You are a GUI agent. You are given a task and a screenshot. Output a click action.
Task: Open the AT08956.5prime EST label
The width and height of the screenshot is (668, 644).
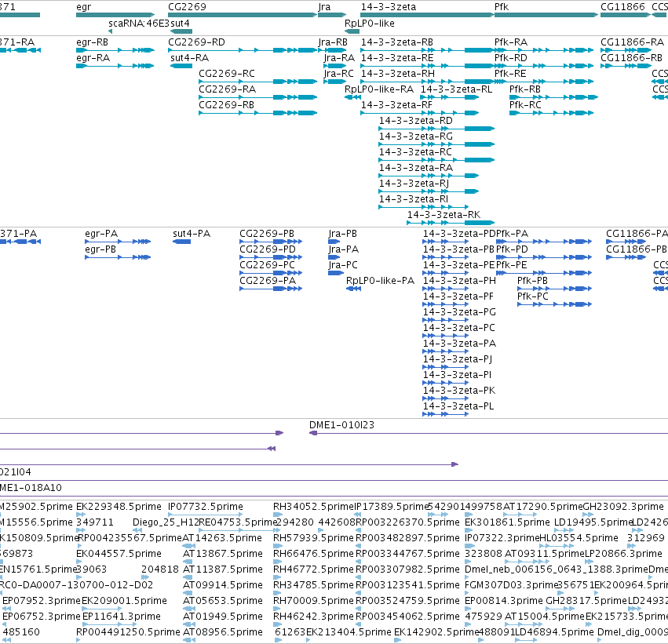click(x=223, y=632)
